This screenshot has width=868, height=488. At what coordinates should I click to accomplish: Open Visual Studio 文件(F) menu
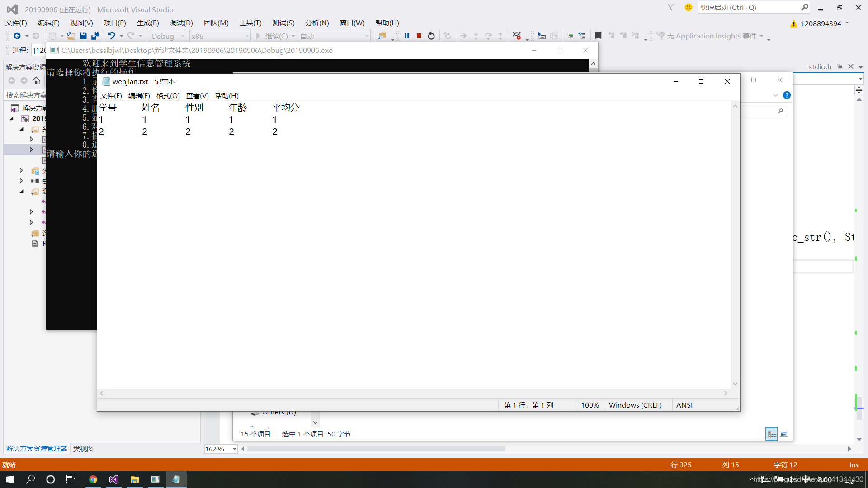point(16,23)
